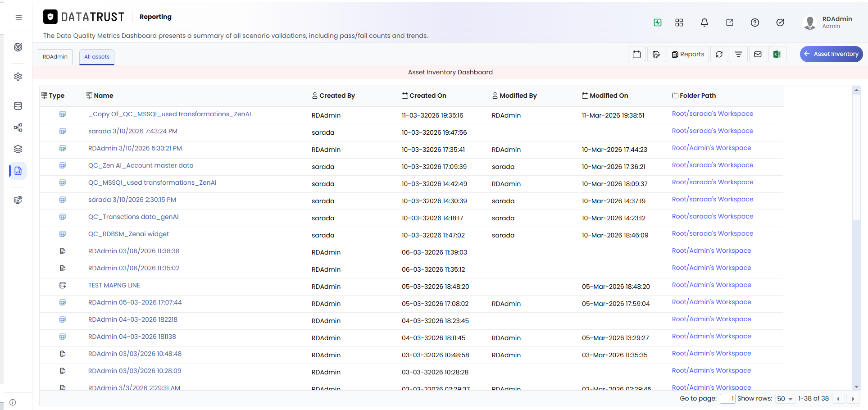Click the info icon at sidebar bottom
This screenshot has width=868, height=410.
(x=13, y=402)
